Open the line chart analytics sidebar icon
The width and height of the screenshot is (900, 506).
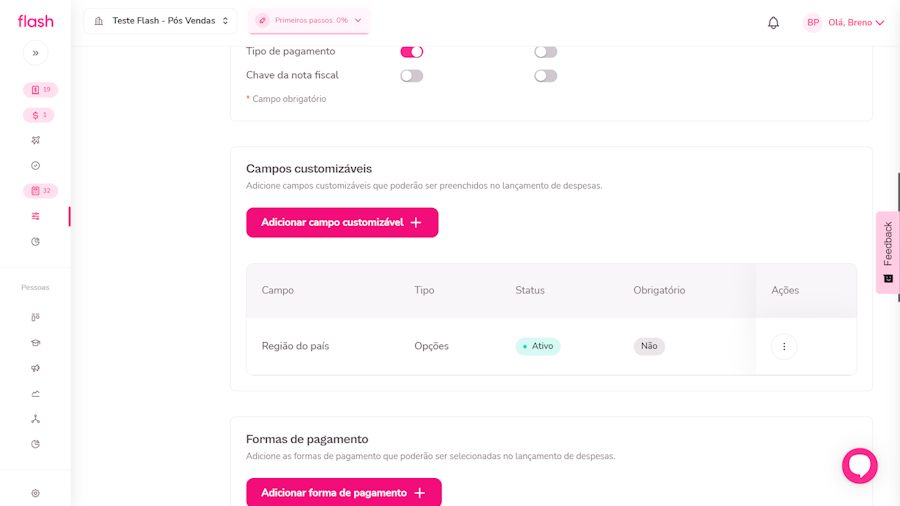pos(35,394)
